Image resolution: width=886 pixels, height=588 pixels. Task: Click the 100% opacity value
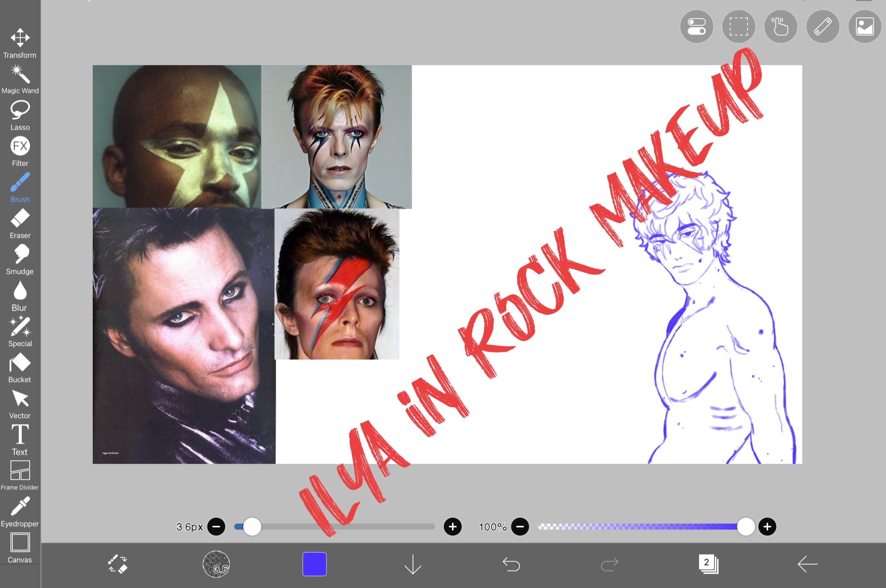493,527
